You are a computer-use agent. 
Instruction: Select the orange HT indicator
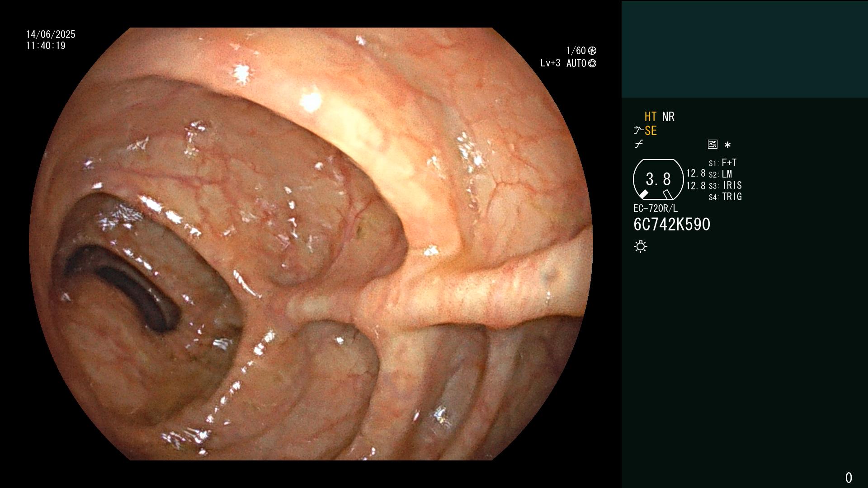pyautogui.click(x=651, y=117)
